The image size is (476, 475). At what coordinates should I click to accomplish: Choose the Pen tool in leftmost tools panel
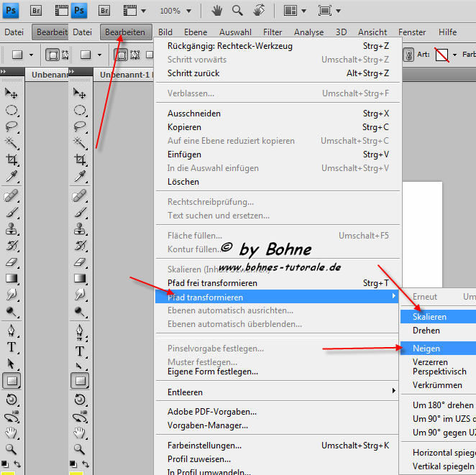click(x=12, y=333)
